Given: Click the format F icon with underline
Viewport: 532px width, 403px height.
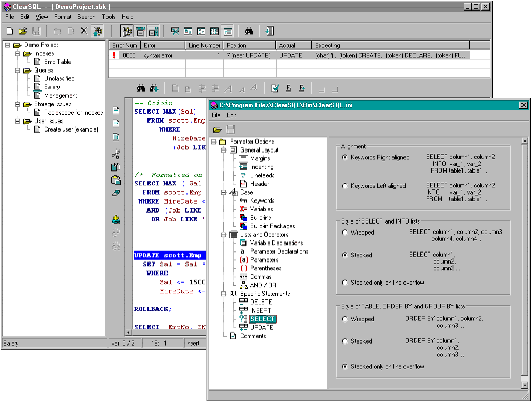Looking at the screenshot, I should pos(289,88).
